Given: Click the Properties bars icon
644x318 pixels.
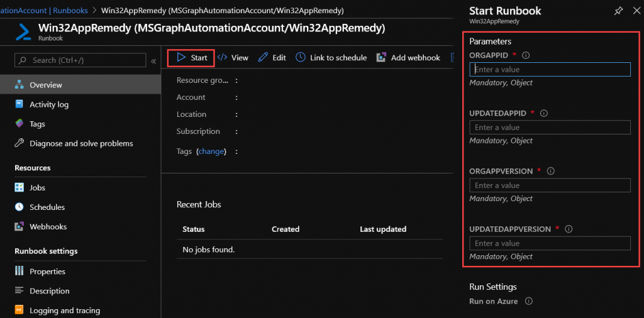Looking at the screenshot, I should pyautogui.click(x=19, y=271).
